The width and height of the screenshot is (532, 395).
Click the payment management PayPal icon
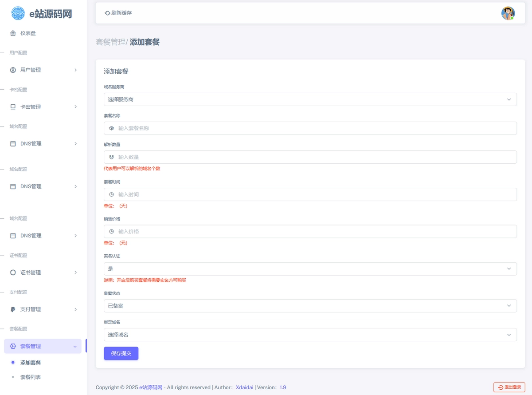[13, 309]
